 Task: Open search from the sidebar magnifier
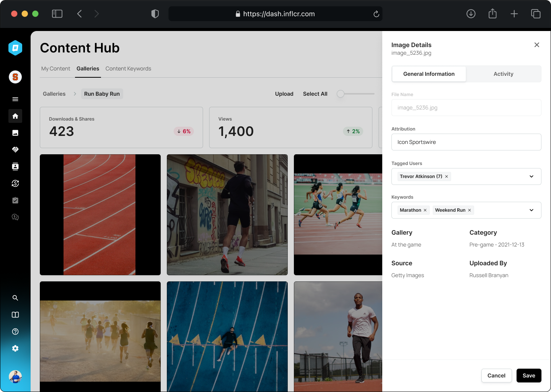(15, 298)
